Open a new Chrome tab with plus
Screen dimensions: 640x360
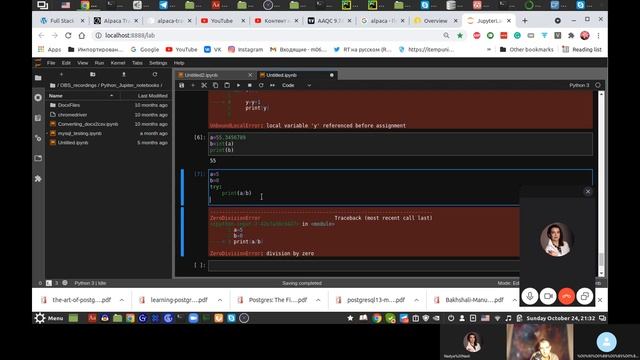[525, 20]
